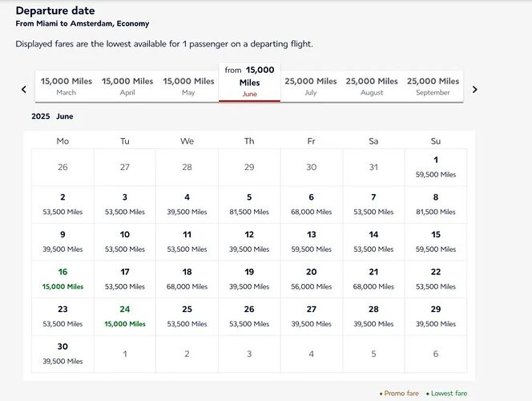The width and height of the screenshot is (532, 401).
Task: Switch to the April month tab
Action: pyautogui.click(x=127, y=86)
